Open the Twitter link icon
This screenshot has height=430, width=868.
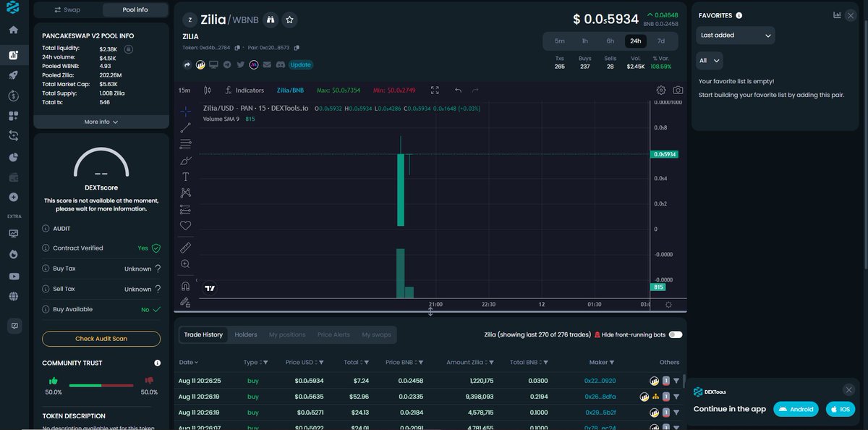tap(240, 64)
